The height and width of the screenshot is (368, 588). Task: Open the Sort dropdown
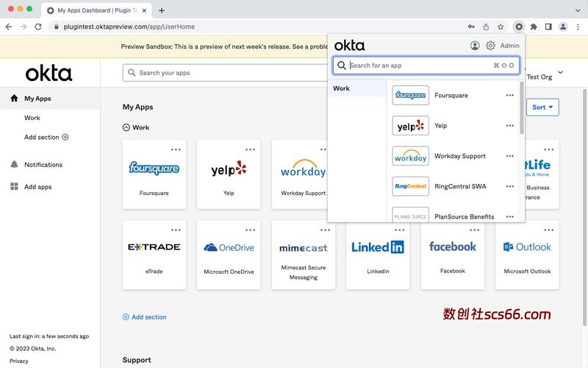coord(542,107)
